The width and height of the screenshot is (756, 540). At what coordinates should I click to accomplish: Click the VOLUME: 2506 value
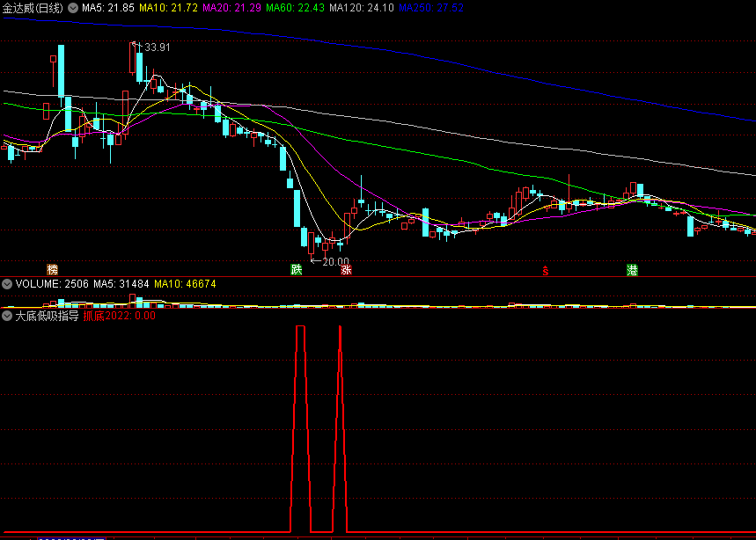point(52,284)
